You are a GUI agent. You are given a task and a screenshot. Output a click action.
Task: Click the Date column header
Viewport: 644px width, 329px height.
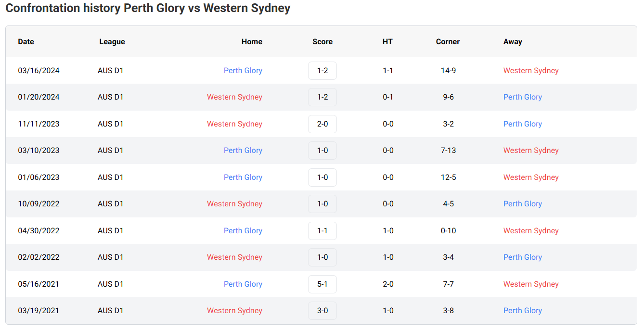[x=26, y=42]
